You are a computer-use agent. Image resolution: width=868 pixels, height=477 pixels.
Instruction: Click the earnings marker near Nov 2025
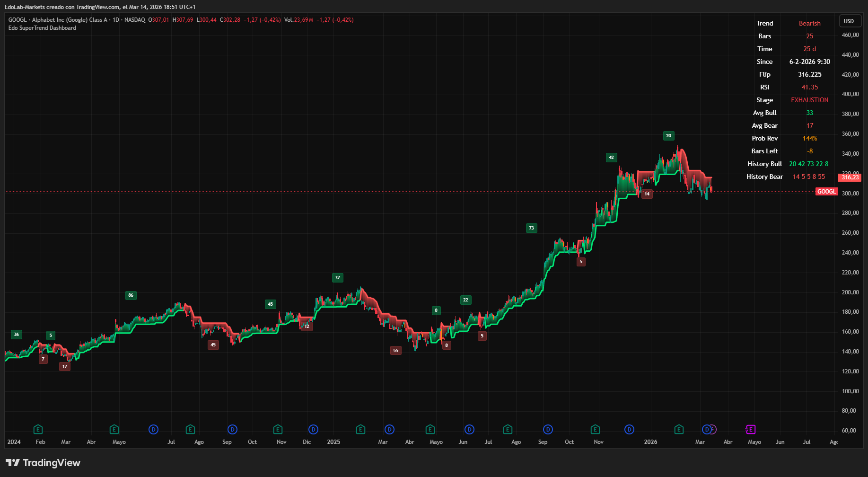tap(595, 430)
